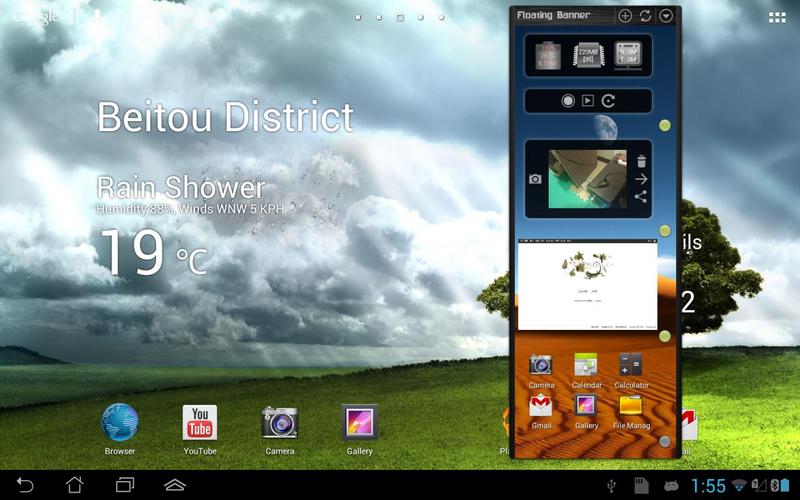Open Browser from the home screen
Screen dimensions: 800x500
[120, 428]
